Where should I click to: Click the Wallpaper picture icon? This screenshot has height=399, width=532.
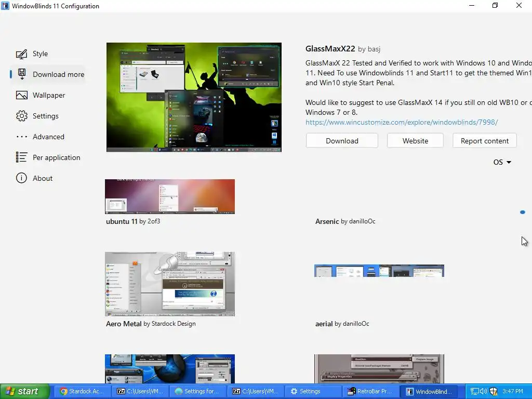pyautogui.click(x=22, y=96)
